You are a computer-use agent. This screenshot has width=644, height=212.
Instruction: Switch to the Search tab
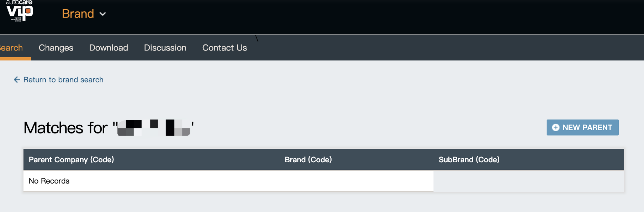click(x=12, y=48)
